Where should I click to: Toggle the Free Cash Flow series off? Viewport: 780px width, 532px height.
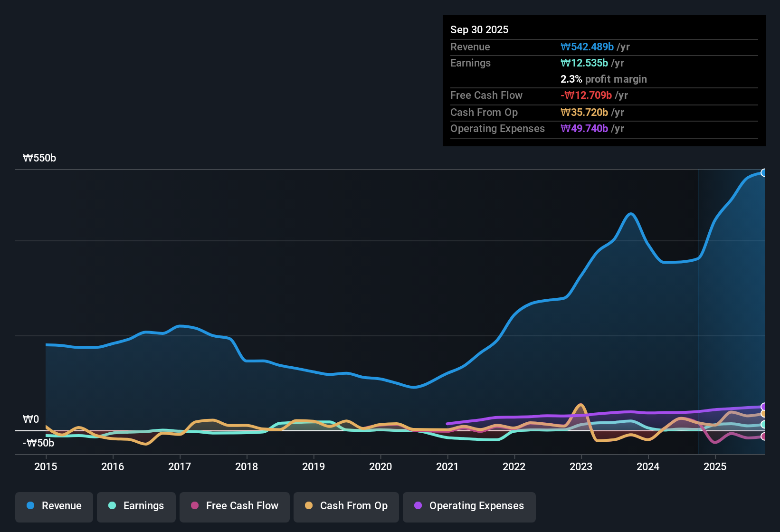(x=234, y=506)
